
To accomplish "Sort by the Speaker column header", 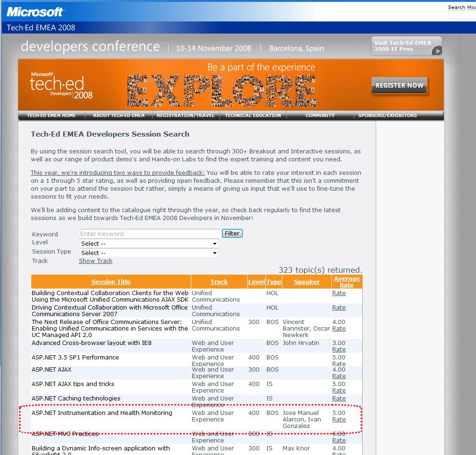I will [307, 282].
